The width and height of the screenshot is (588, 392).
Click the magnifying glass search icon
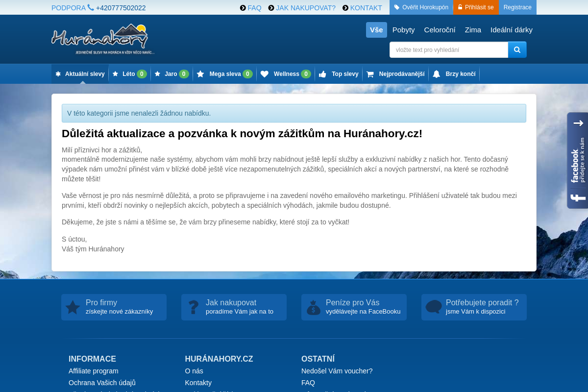(517, 49)
